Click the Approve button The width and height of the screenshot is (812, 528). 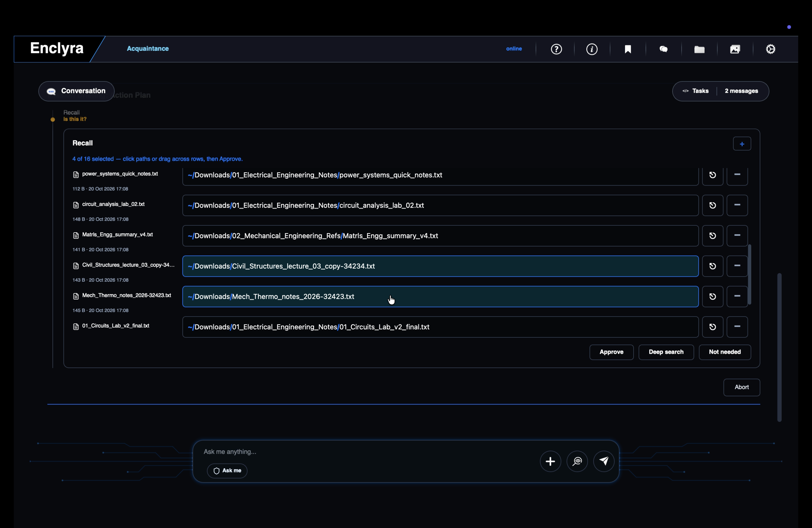pyautogui.click(x=611, y=352)
